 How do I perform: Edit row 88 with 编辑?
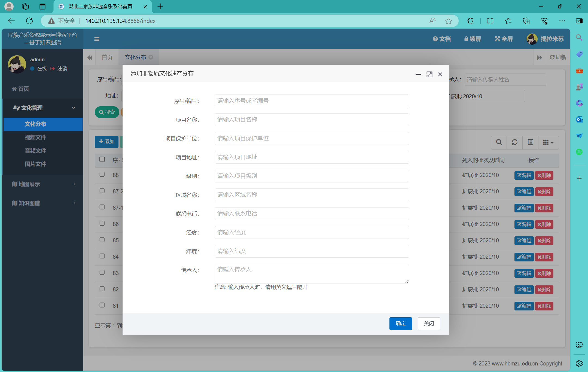(524, 175)
